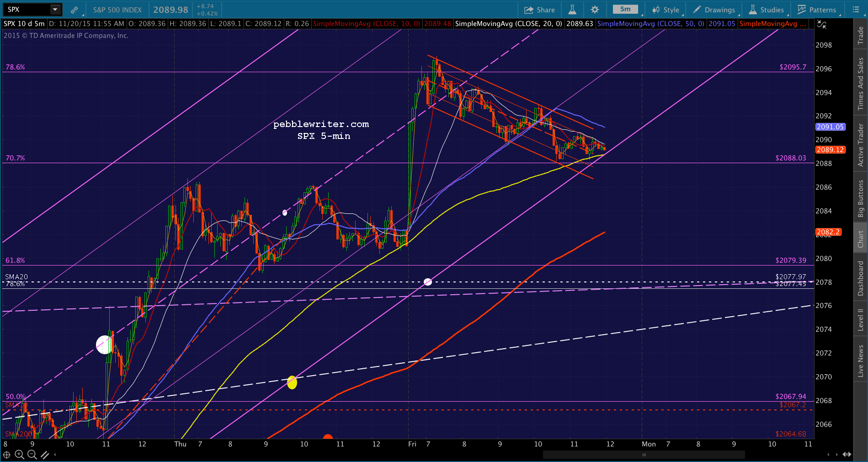This screenshot has height=462, width=868.
Task: Select the parallel lines drawing tool
Action: (45, 455)
